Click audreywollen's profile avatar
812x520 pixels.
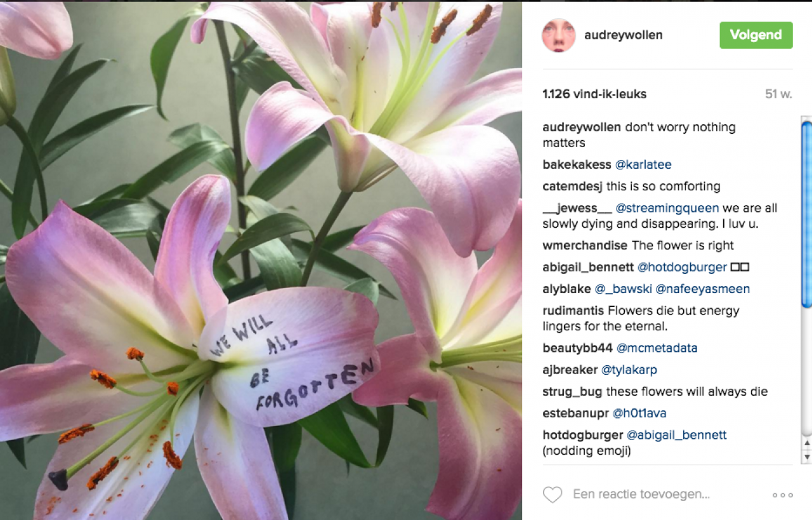point(558,35)
